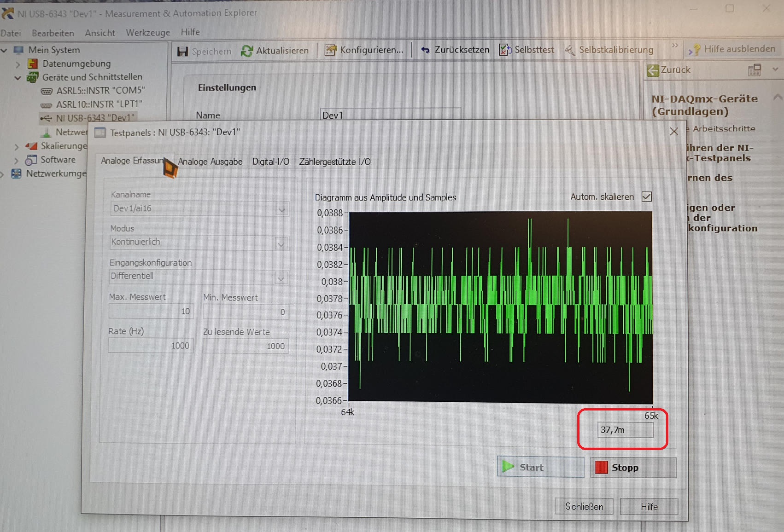Open the Bearbeiten menu

coord(53,33)
